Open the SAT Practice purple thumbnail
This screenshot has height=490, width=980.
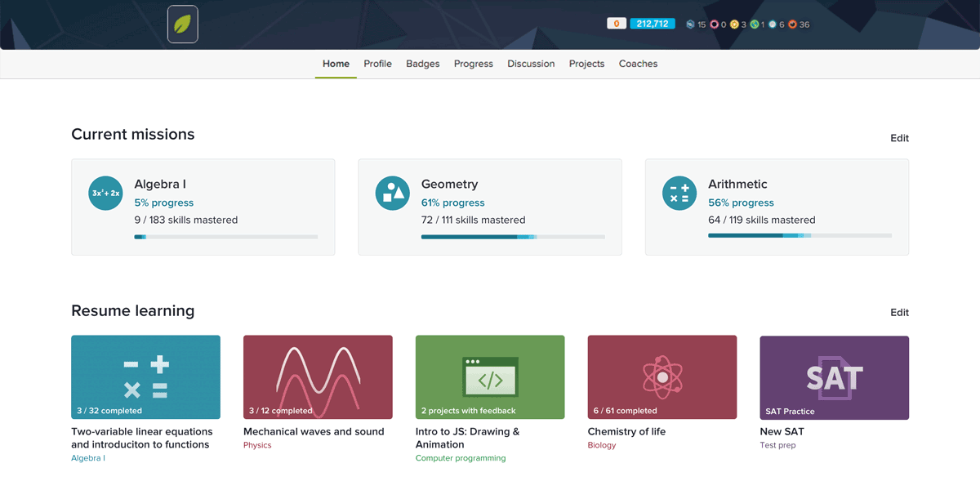click(x=835, y=377)
